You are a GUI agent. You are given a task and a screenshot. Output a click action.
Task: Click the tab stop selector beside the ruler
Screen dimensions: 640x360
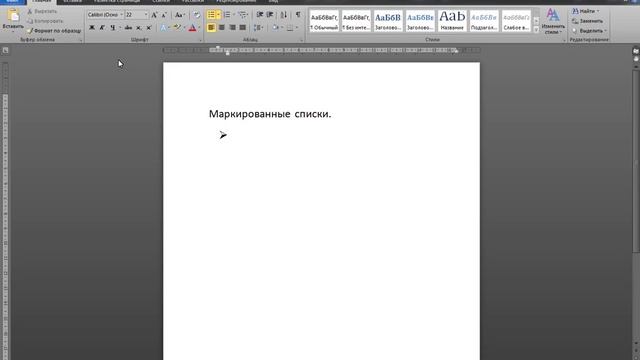[x=5, y=50]
